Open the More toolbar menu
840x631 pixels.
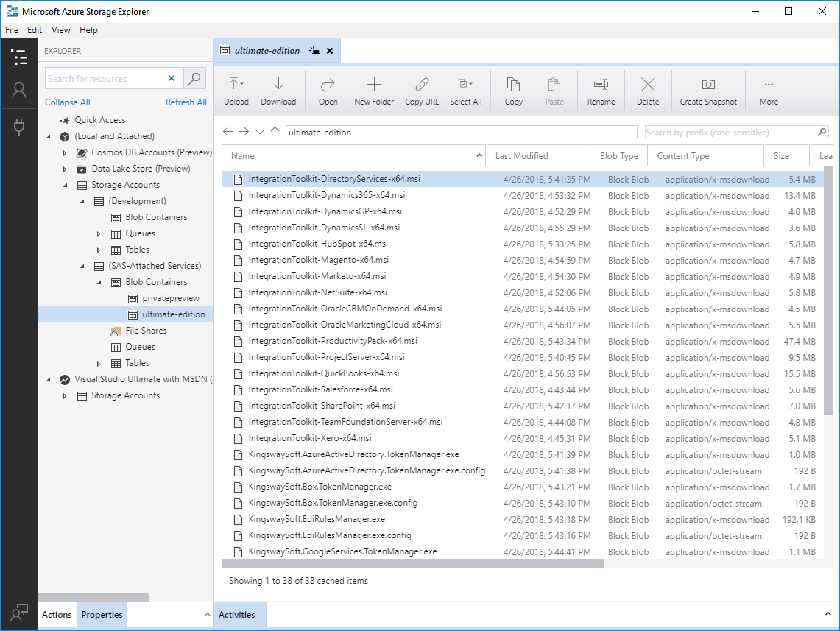pyautogui.click(x=769, y=91)
